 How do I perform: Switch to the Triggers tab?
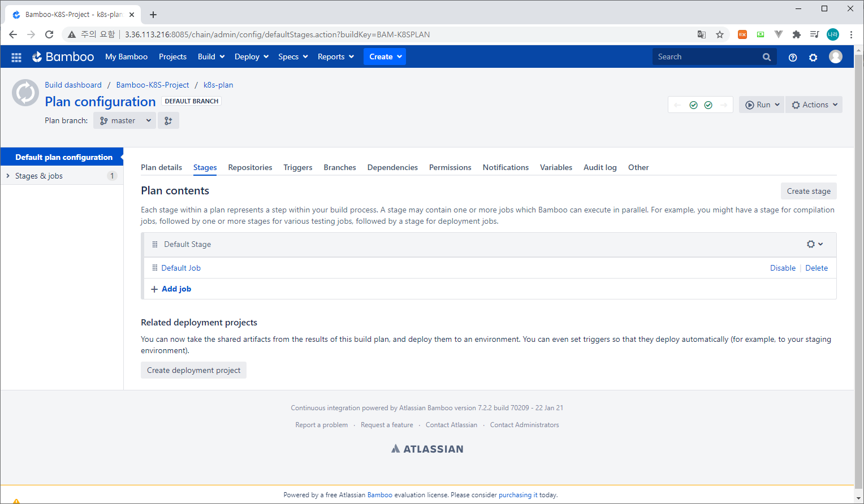298,167
